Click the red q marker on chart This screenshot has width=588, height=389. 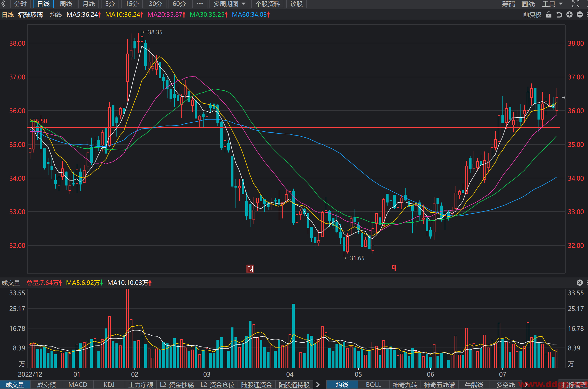pyautogui.click(x=394, y=267)
